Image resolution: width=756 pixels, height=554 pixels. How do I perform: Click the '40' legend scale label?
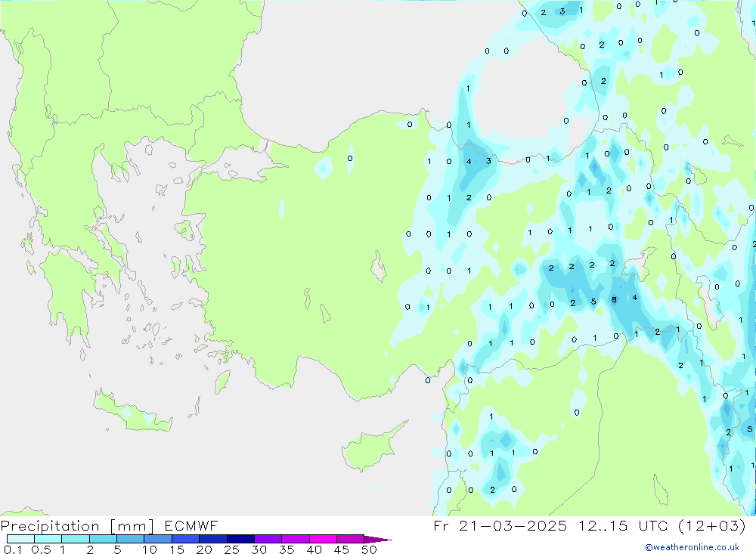[x=314, y=549]
